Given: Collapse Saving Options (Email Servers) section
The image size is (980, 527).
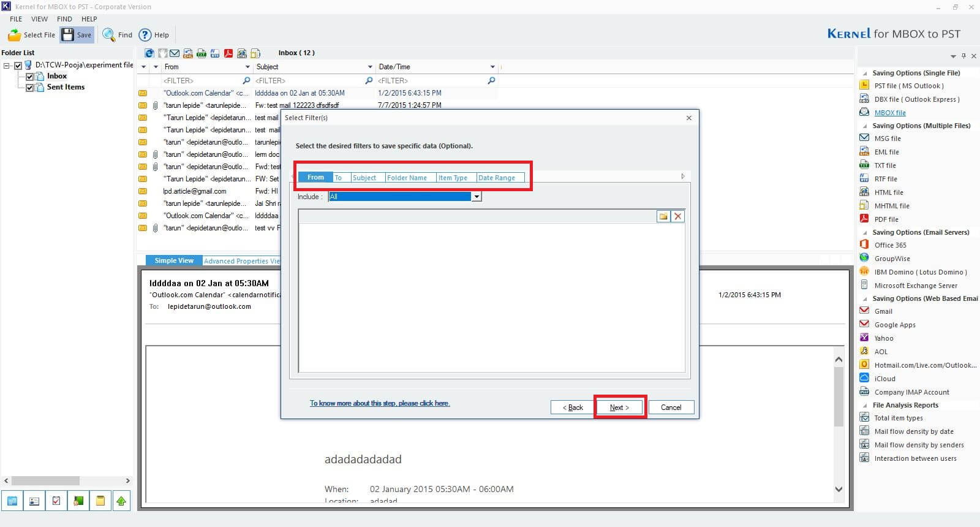Looking at the screenshot, I should [865, 232].
